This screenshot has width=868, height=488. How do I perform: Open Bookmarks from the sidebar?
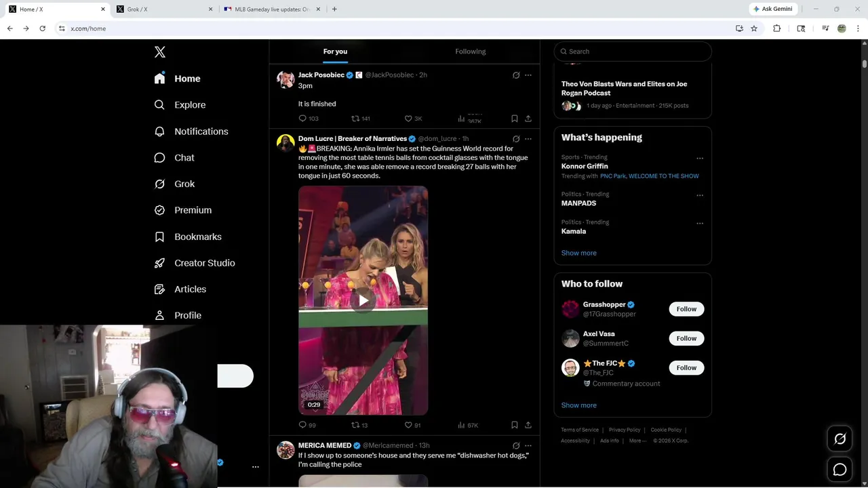point(188,237)
